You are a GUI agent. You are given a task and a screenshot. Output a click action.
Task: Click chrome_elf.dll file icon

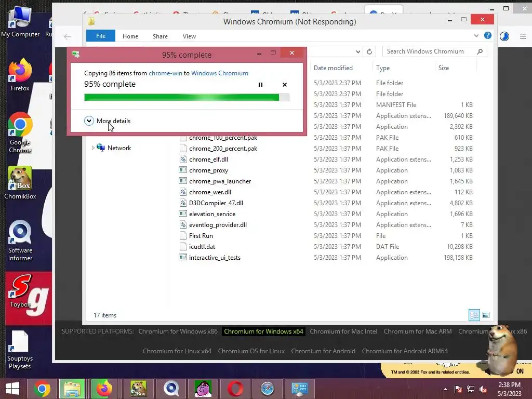(x=183, y=159)
